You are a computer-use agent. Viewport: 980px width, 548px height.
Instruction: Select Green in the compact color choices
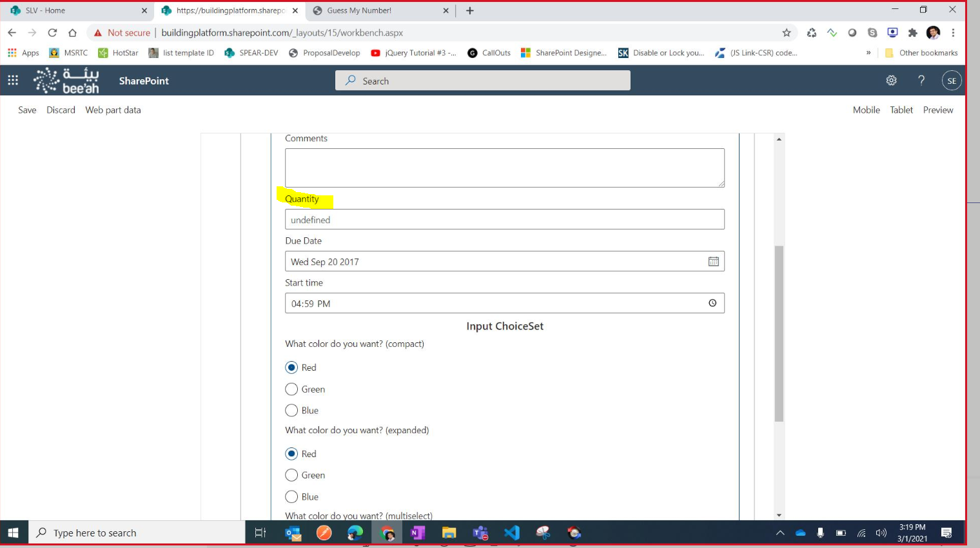coord(291,389)
